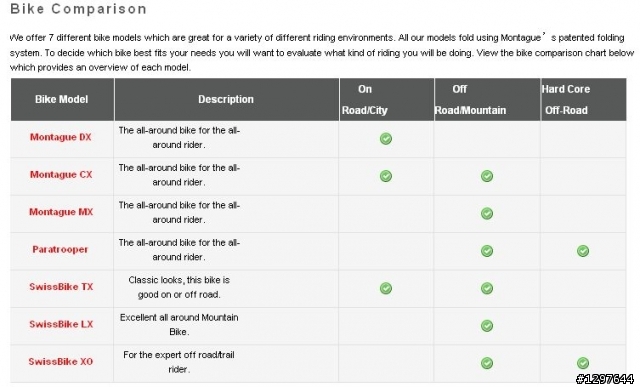Click SwissBike LX Off Road/Mountain checkmark
This screenshot has height=387, width=640.
(x=487, y=326)
